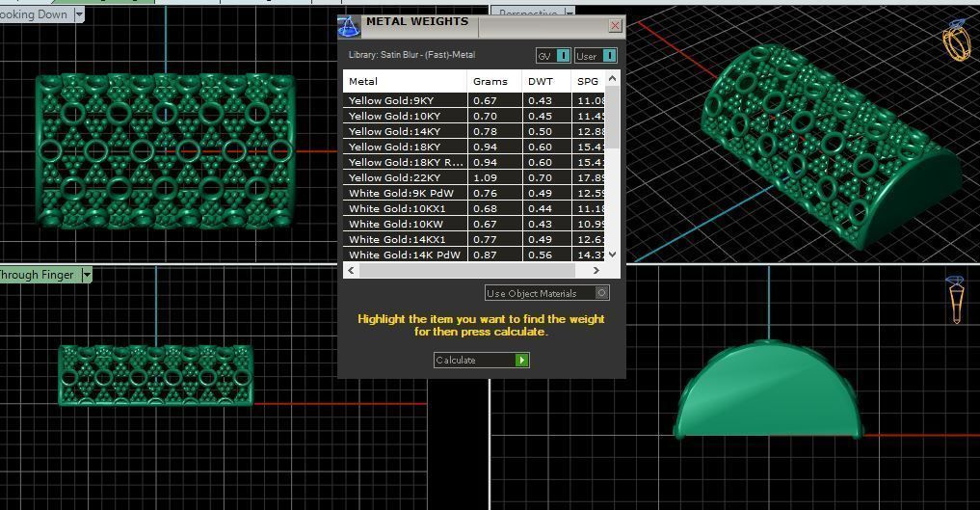Click the 0.76 grams value for 9K PdW
The image size is (980, 510).
click(x=485, y=194)
